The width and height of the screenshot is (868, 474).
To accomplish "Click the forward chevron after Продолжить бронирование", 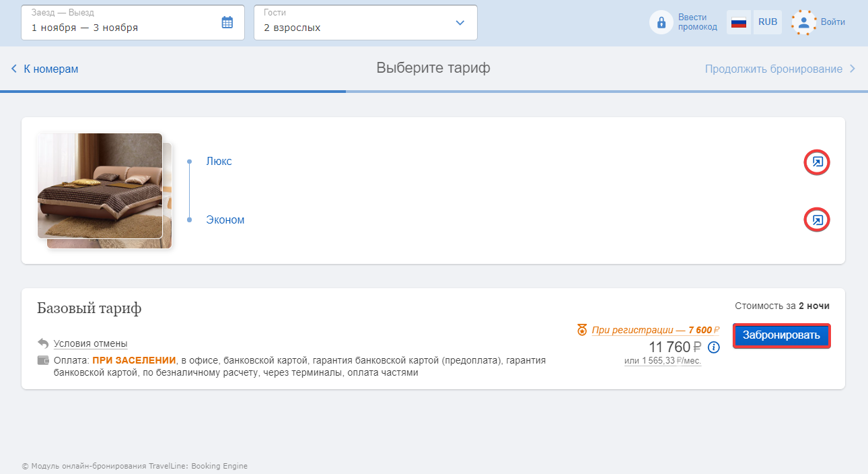I will coord(853,69).
